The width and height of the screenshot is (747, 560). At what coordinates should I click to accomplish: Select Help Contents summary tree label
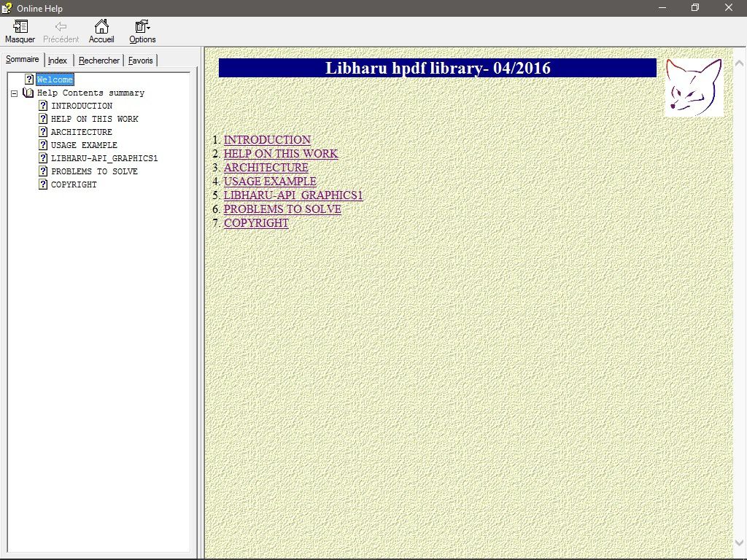[x=91, y=93]
